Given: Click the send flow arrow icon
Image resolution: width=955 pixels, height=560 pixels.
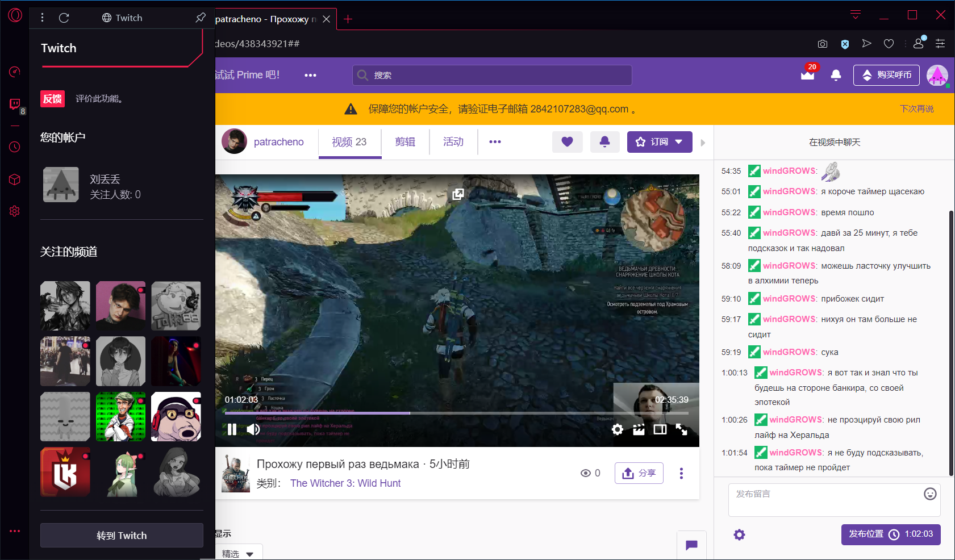Looking at the screenshot, I should 866,44.
